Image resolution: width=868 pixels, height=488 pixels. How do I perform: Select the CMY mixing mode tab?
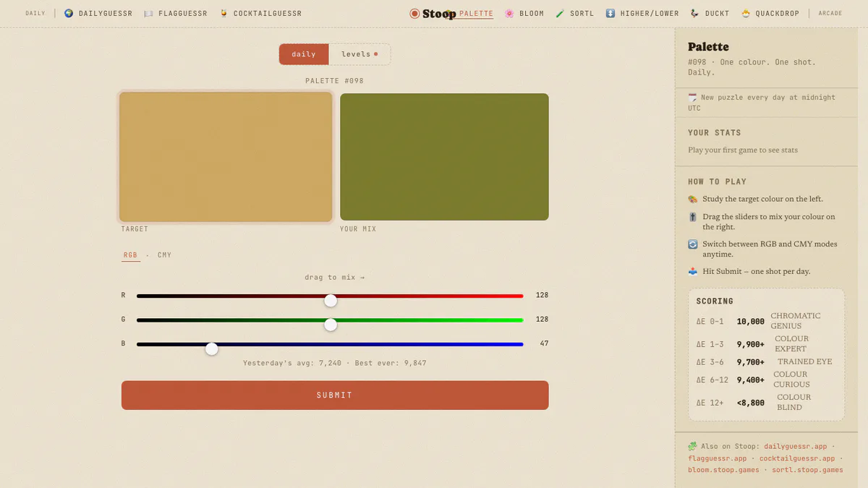(165, 255)
